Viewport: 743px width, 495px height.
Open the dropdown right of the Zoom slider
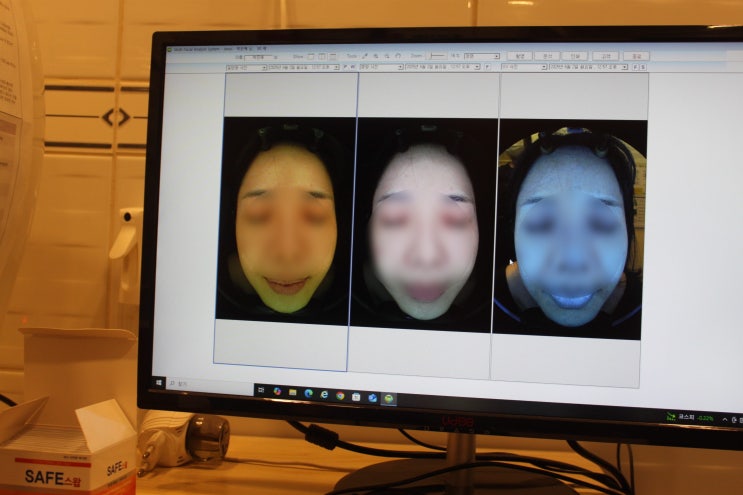[x=482, y=56]
